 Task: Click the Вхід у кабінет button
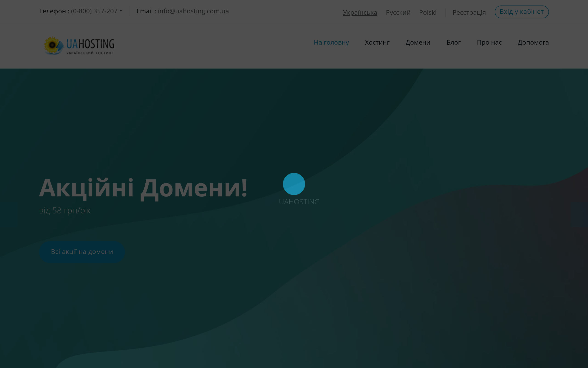click(522, 12)
